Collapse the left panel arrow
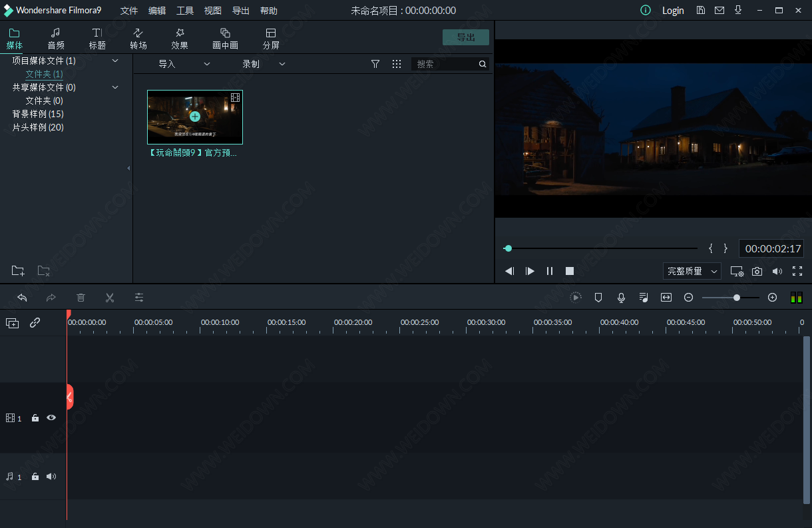The height and width of the screenshot is (528, 812). click(128, 168)
